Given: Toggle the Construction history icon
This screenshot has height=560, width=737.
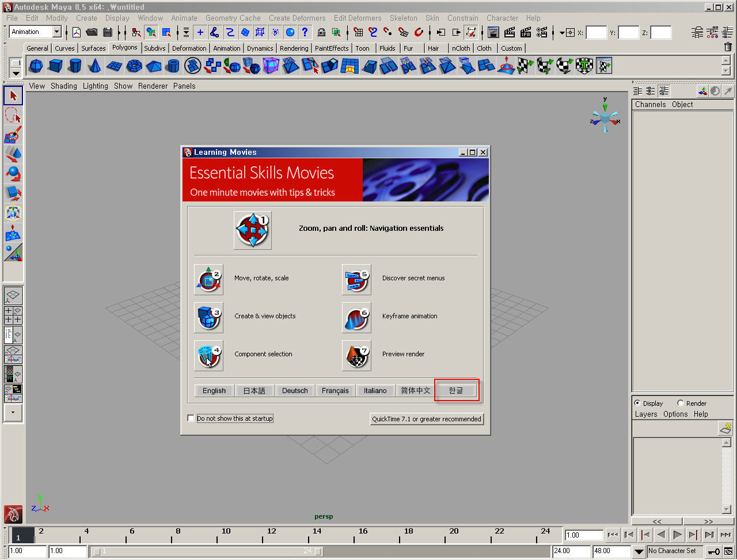Looking at the screenshot, I should (x=472, y=32).
